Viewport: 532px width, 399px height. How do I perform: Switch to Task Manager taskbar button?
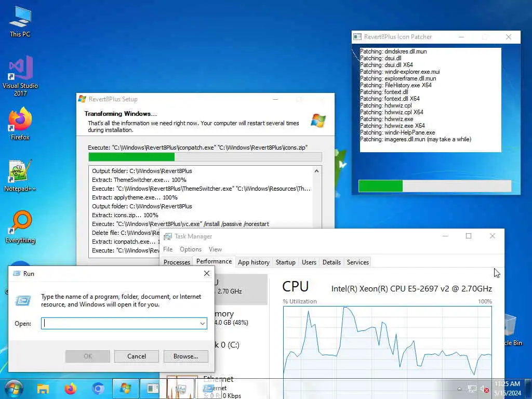click(x=180, y=389)
